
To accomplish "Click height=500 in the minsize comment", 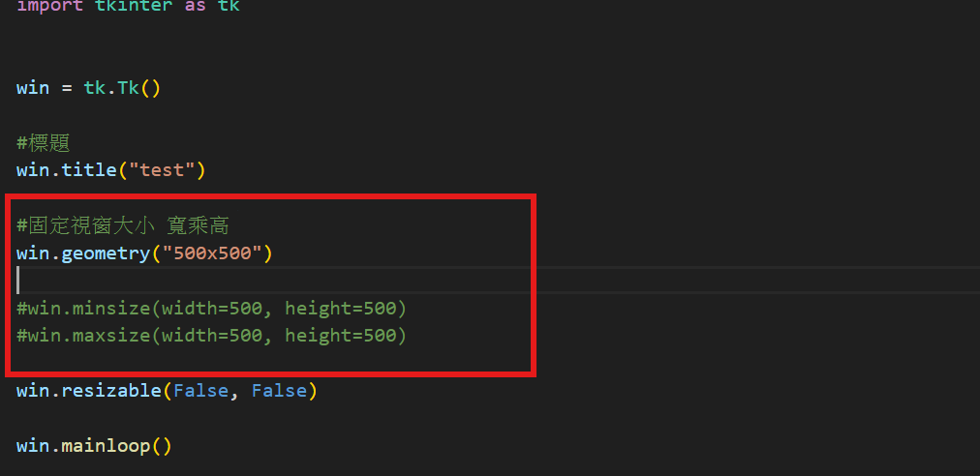I will (x=340, y=309).
